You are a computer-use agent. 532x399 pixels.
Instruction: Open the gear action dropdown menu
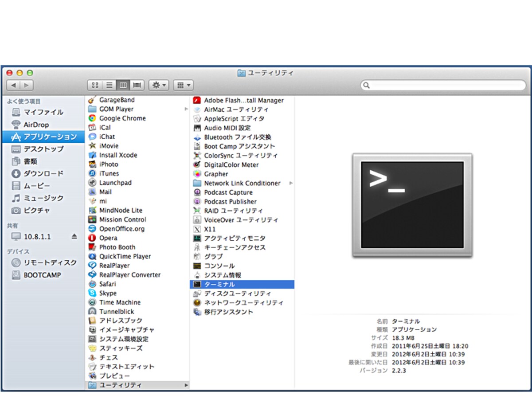pyautogui.click(x=159, y=85)
